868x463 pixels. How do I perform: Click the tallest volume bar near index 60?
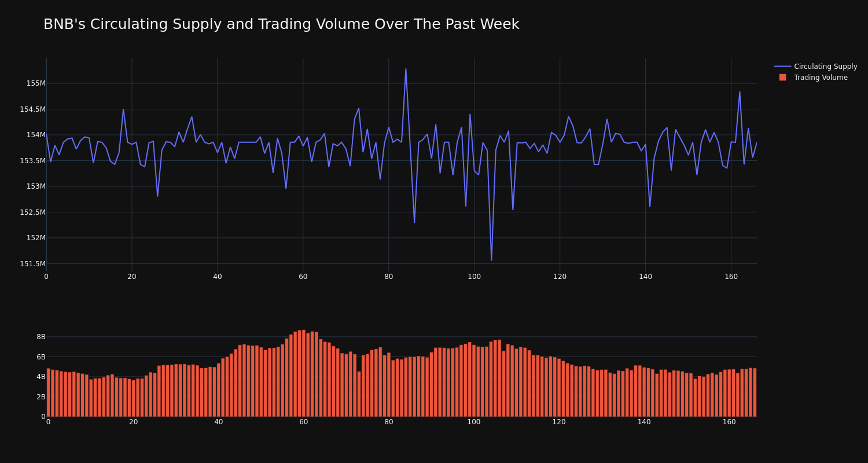pos(304,373)
